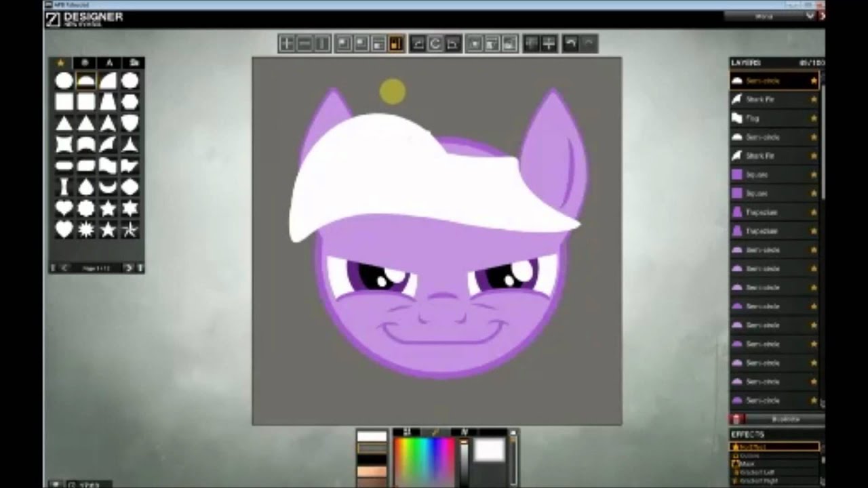Select the shield shape
868x488 pixels.
pos(130,123)
